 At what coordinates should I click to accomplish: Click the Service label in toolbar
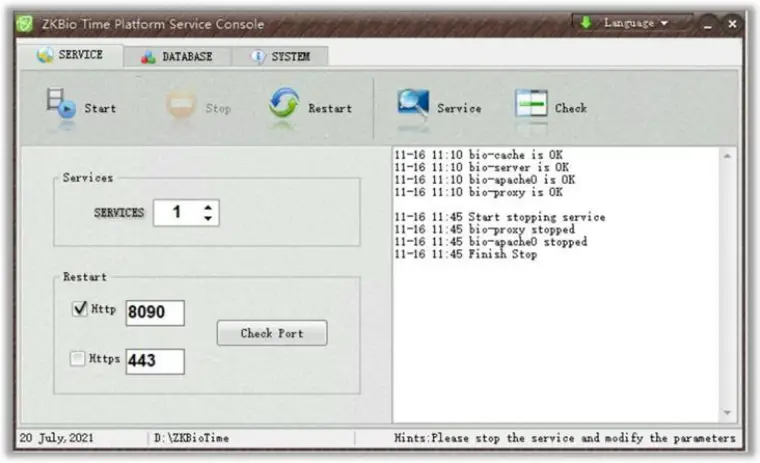coord(459,109)
